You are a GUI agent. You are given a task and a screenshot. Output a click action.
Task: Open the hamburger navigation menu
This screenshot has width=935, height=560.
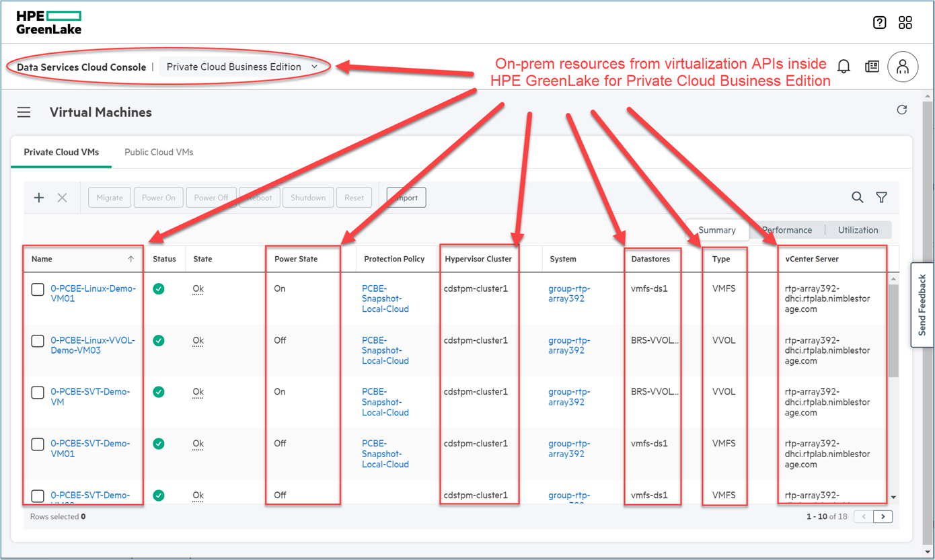coord(24,112)
